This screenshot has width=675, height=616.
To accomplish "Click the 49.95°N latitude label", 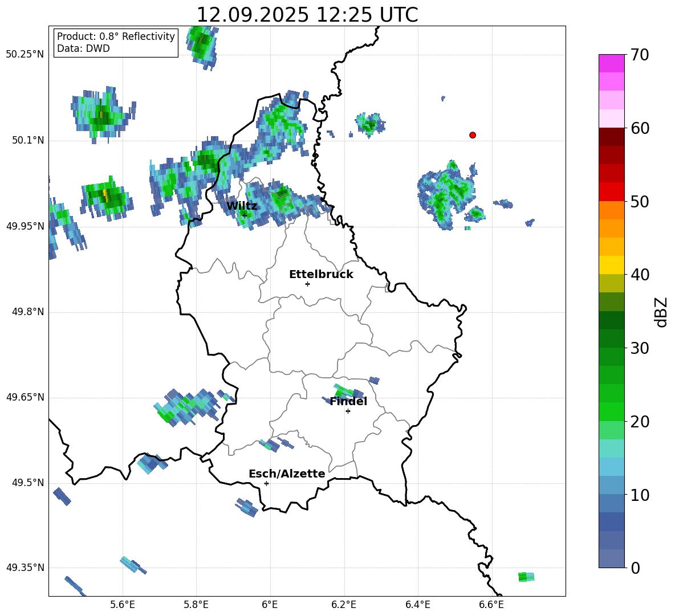I will click(25, 226).
